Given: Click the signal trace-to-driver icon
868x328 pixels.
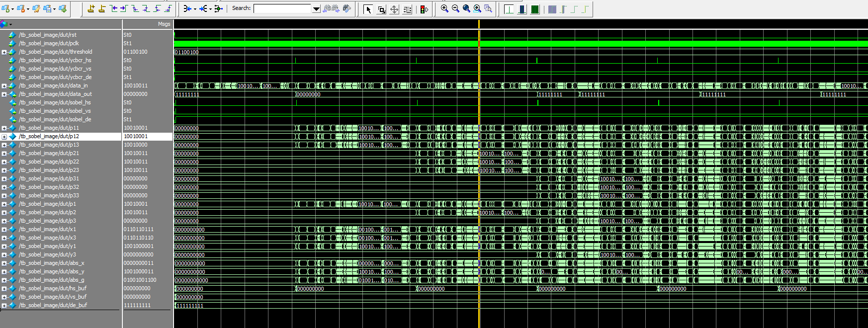Looking at the screenshot, I should pos(218,8).
